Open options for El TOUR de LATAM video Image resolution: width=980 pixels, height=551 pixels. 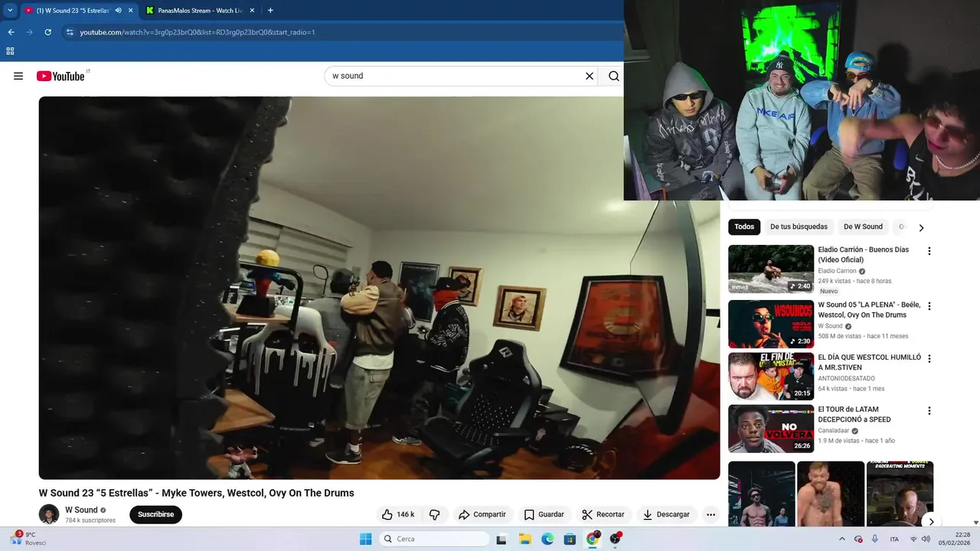coord(929,410)
